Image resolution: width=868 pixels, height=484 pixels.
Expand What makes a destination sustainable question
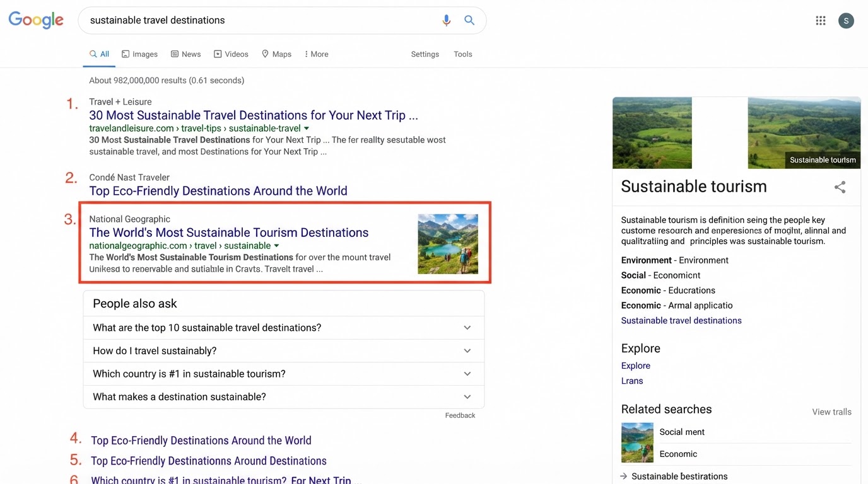pos(284,397)
